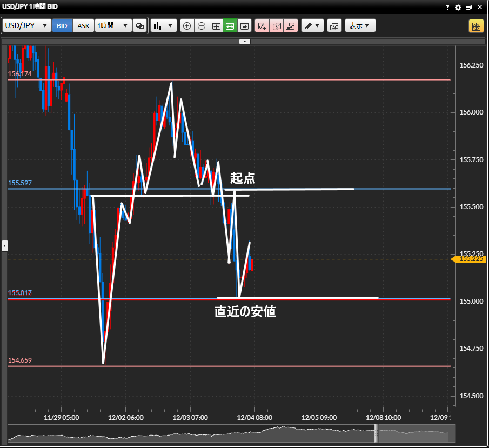Click the zoom in plus icon
This screenshot has height=448, width=489.
click(187, 26)
